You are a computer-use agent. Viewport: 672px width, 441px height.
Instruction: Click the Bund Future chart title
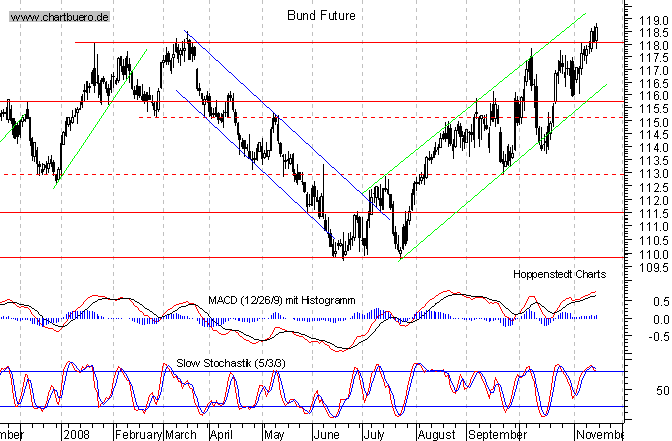[x=321, y=16]
